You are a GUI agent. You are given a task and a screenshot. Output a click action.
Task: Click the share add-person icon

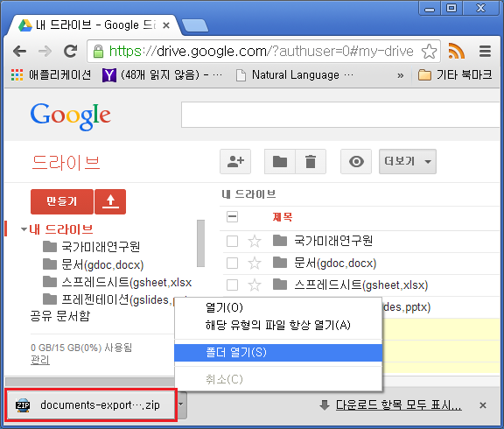point(235,161)
